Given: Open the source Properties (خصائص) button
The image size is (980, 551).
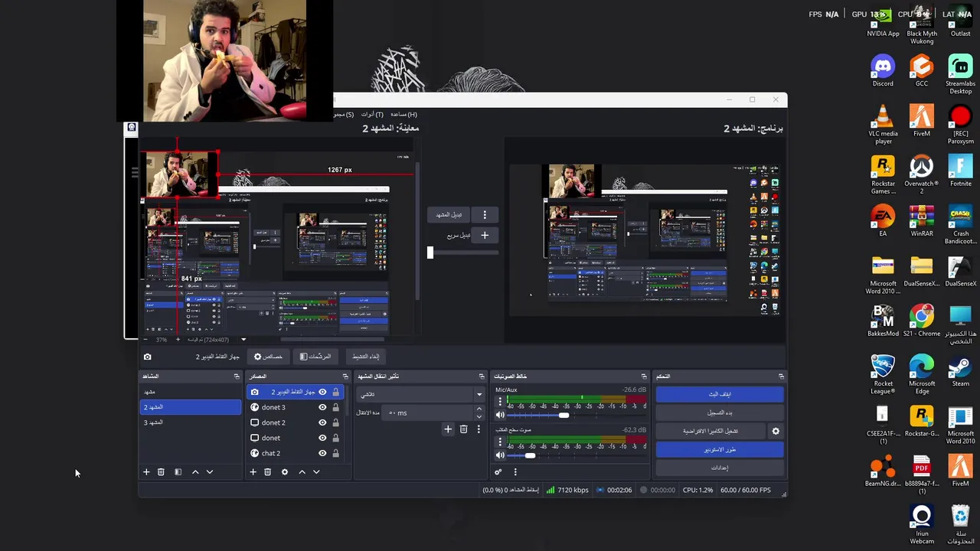Looking at the screenshot, I should coord(268,357).
